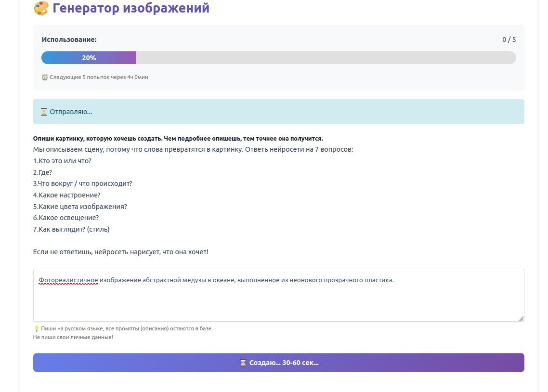Screen dimensions: 548x392
Task: Click the hourglass icon on the "Создаю" button
Action: click(x=243, y=363)
